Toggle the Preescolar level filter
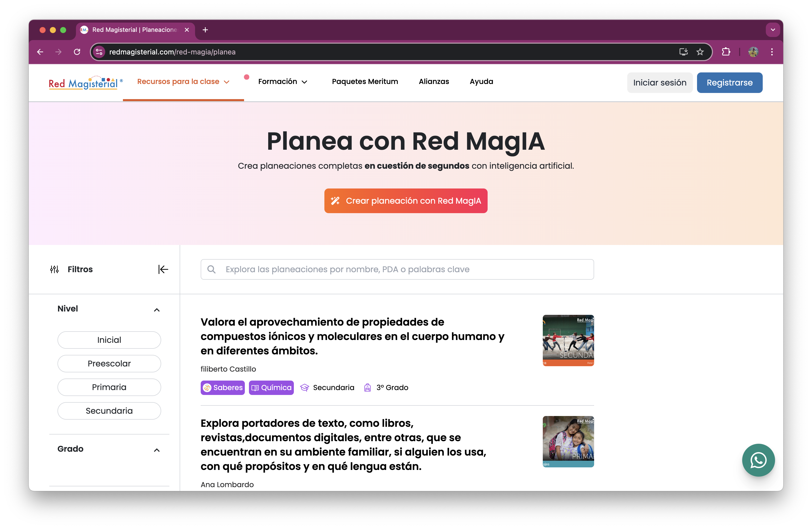812x529 pixels. [x=109, y=363]
